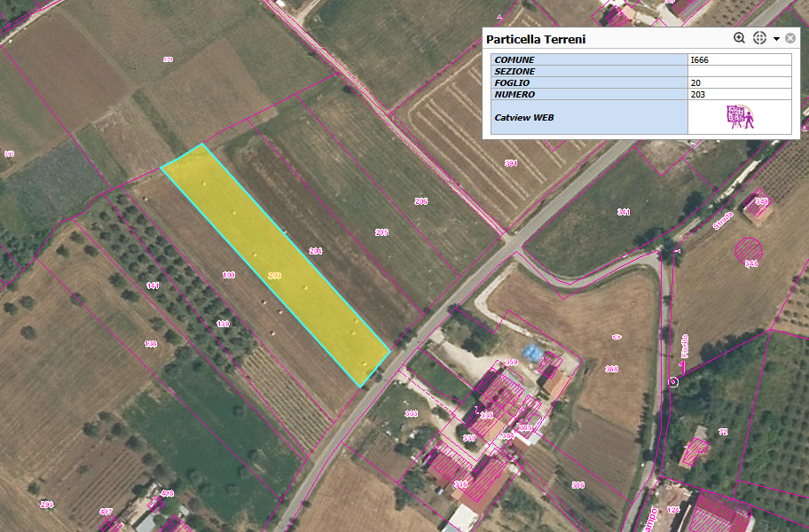This screenshot has width=809, height=532.
Task: Open the Catview WEB purple icon link
Action: 739,117
